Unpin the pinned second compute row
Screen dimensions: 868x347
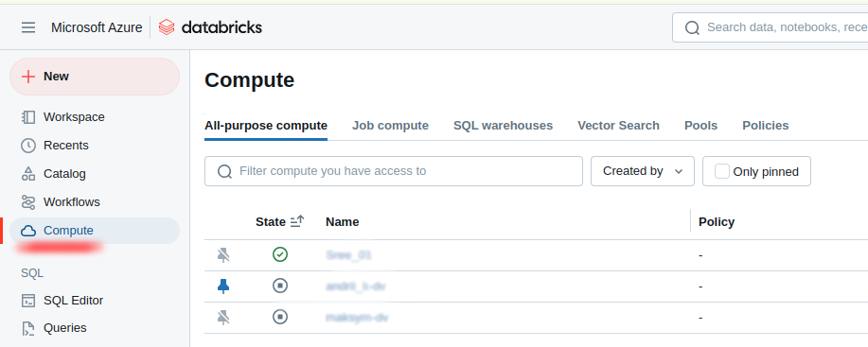point(223,286)
